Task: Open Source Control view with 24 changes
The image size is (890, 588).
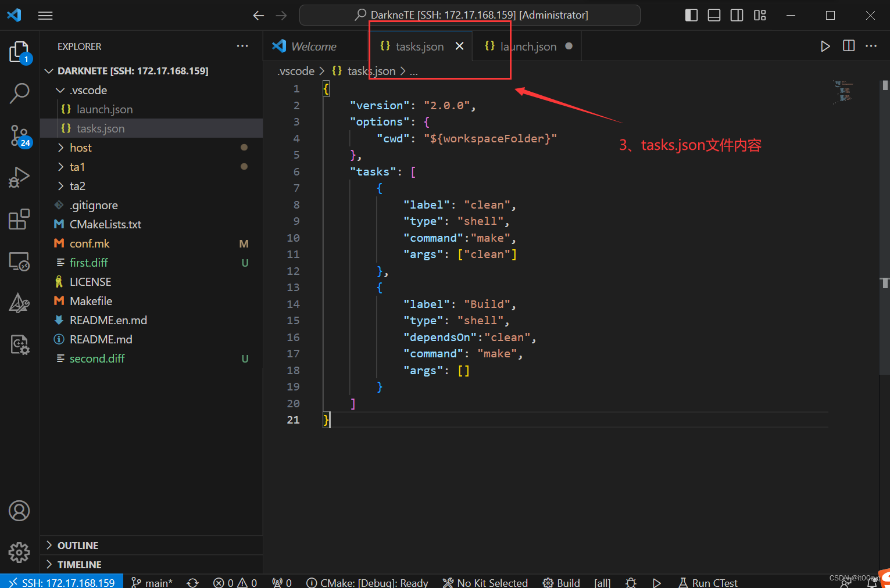Action: [20, 136]
